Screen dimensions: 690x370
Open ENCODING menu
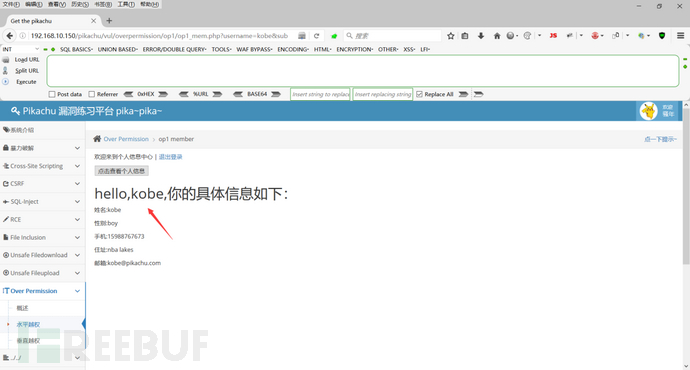pos(293,49)
